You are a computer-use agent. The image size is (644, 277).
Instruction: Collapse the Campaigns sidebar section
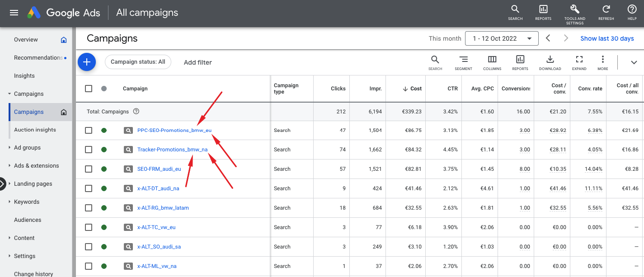tap(9, 94)
